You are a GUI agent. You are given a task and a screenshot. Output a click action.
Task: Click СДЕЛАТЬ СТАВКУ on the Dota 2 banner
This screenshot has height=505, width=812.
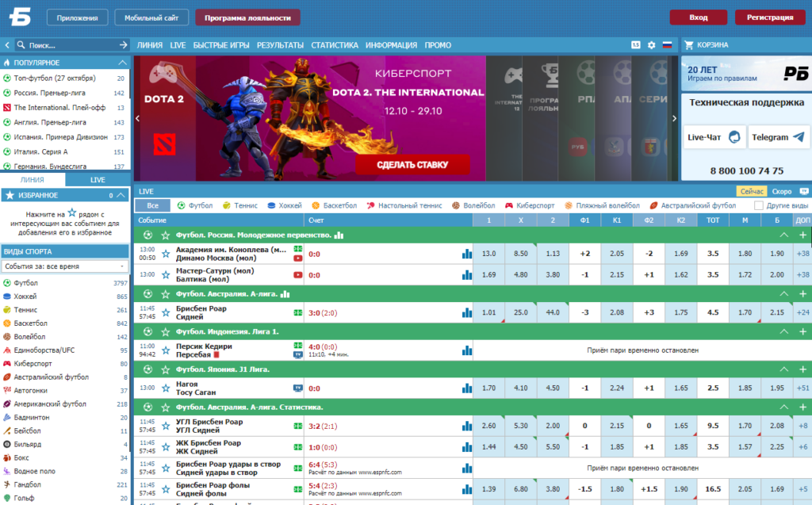[412, 165]
